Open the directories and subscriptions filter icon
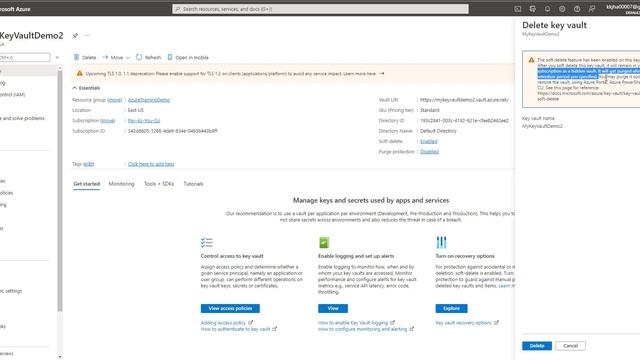Screen dimensions: 640x360 (x=533, y=9)
